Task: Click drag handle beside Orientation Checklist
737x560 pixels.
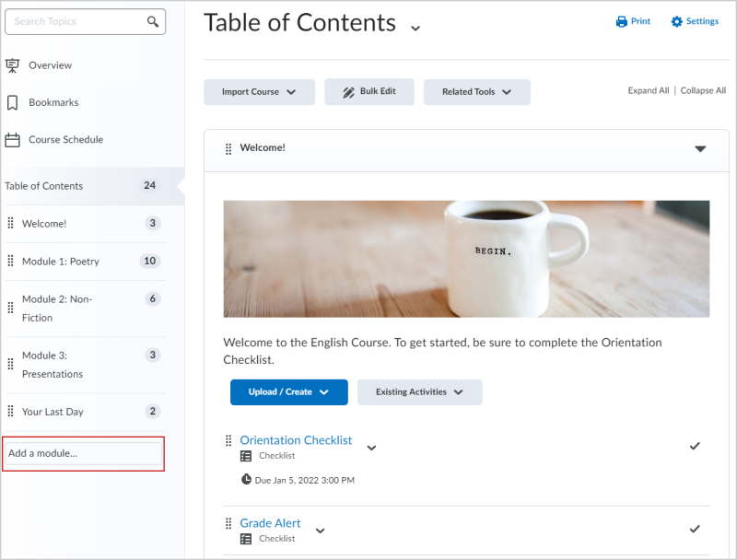Action: (x=228, y=440)
